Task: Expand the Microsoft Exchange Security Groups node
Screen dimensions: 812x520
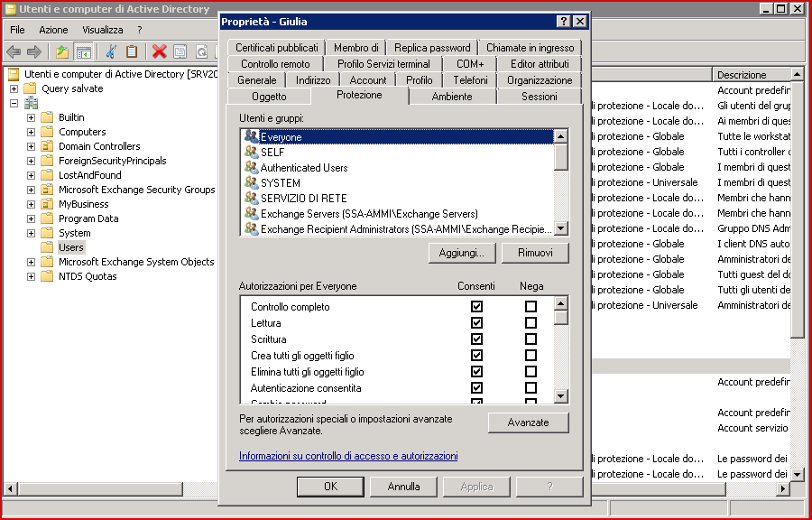Action: (x=31, y=190)
